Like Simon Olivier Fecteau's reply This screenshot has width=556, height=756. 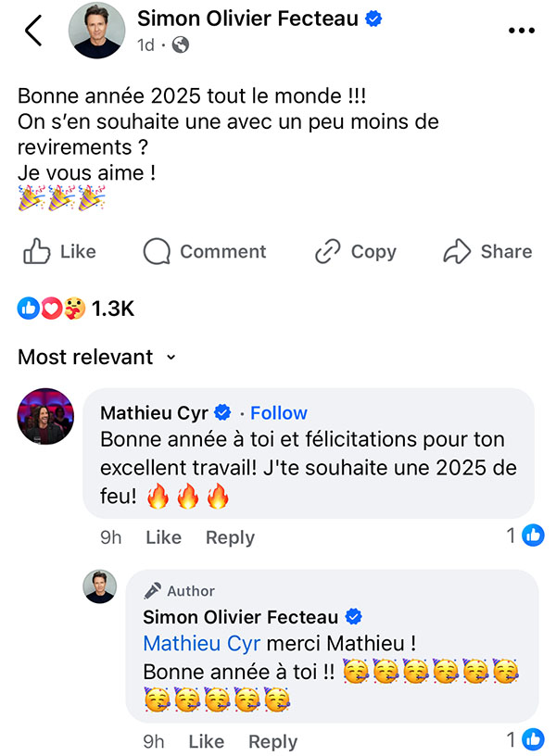click(x=207, y=741)
